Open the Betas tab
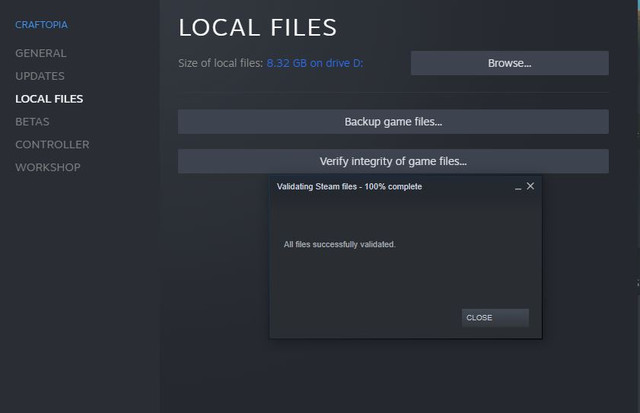640x413 pixels. (32, 122)
